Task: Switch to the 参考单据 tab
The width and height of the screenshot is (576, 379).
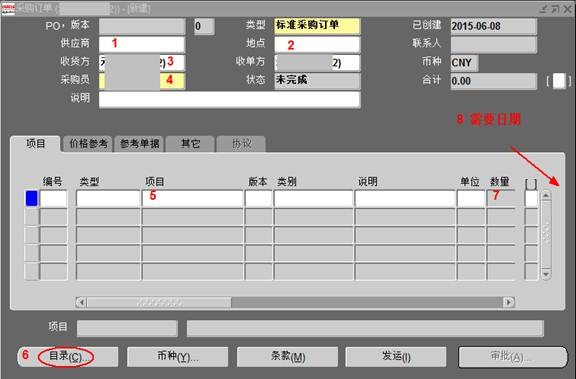Action: (x=139, y=144)
